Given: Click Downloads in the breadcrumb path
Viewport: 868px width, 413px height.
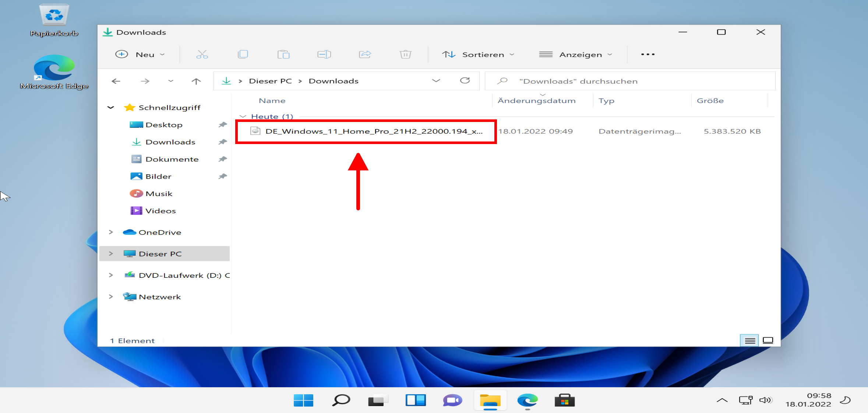Looking at the screenshot, I should click(x=334, y=81).
